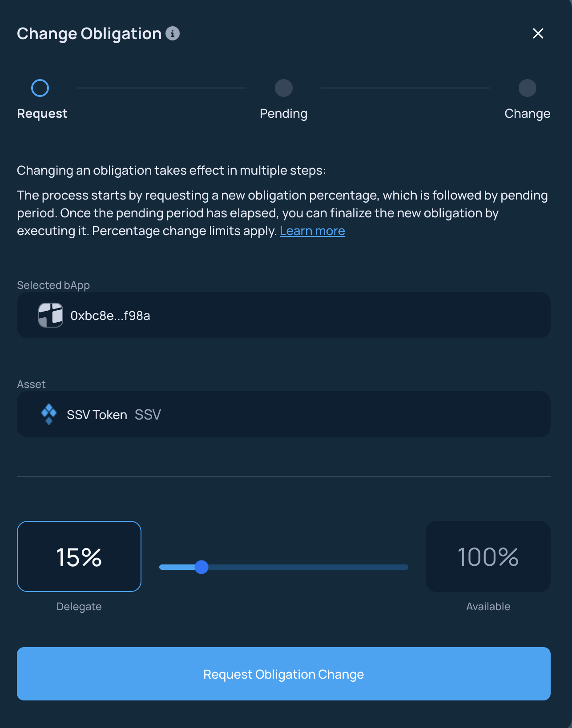Screen dimensions: 572x728
Task: Click the Change Obligation dialog title
Action: [89, 34]
